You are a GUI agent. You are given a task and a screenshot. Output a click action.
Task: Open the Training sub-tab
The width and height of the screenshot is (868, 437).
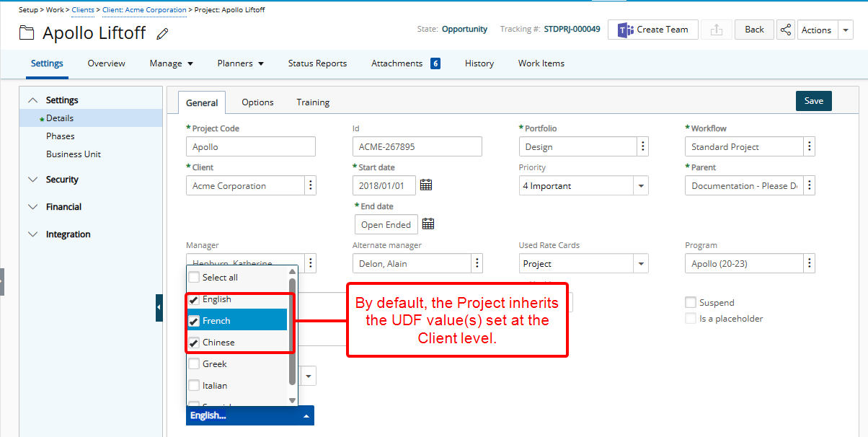coord(313,102)
